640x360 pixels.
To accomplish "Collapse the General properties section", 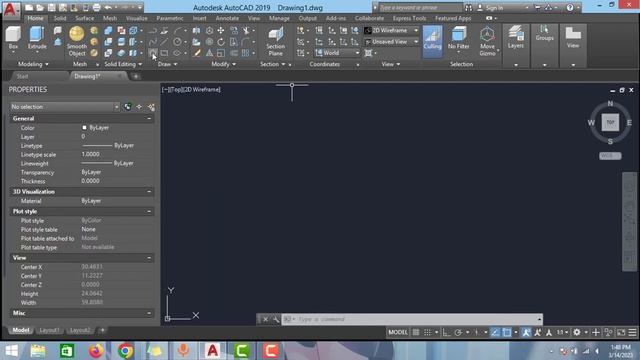I will tap(149, 118).
